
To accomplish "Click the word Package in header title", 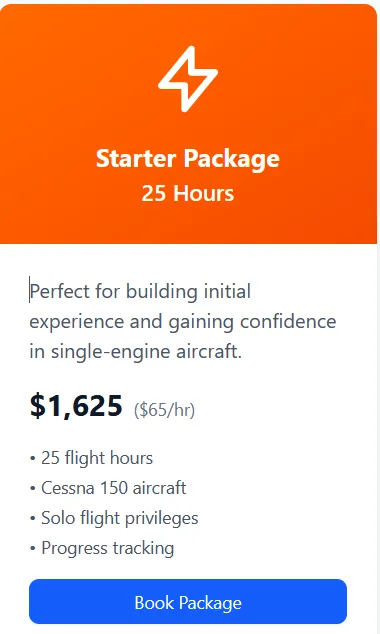I will point(232,159).
